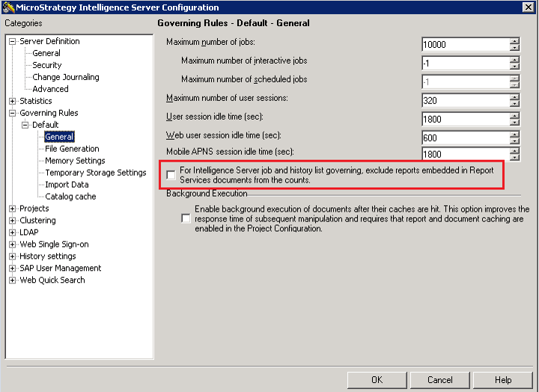539x392 pixels.
Task: Expand the Clustering tree node
Action: (13, 221)
